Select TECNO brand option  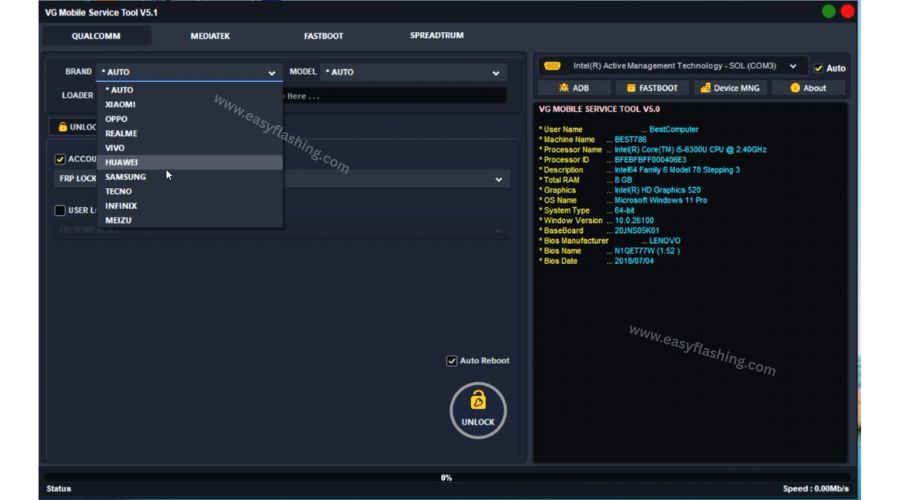pos(189,191)
